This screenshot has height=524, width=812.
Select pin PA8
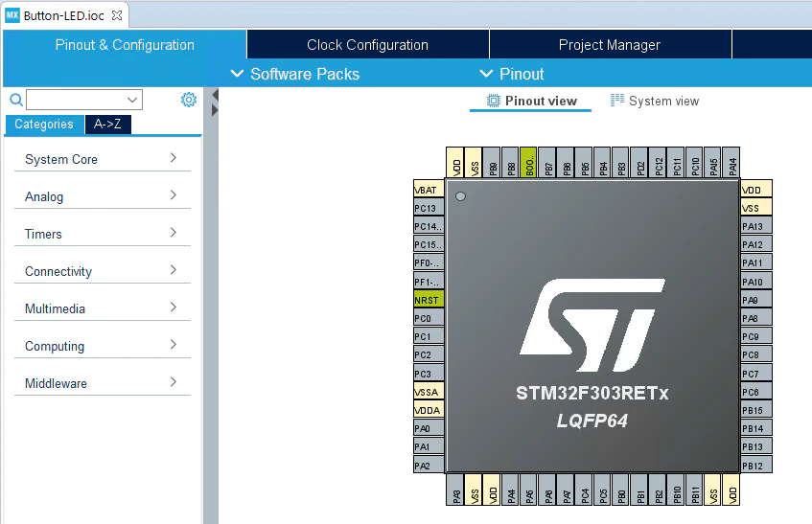pyautogui.click(x=756, y=318)
